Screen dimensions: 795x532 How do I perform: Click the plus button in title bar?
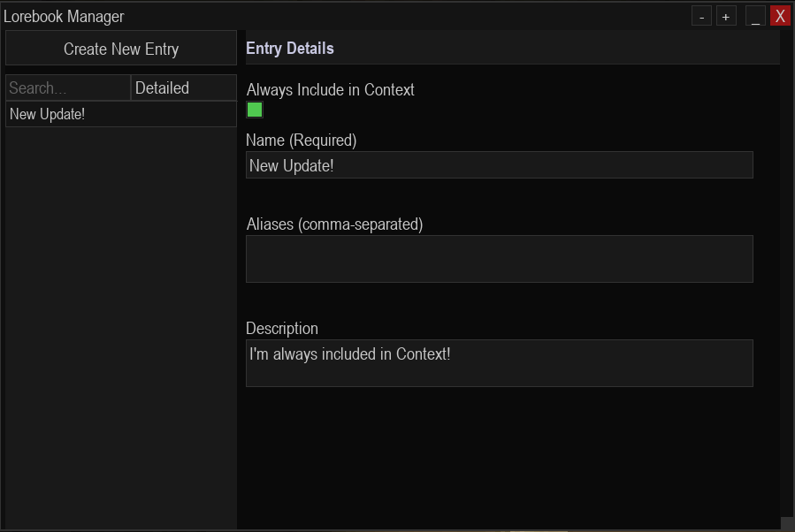click(726, 16)
